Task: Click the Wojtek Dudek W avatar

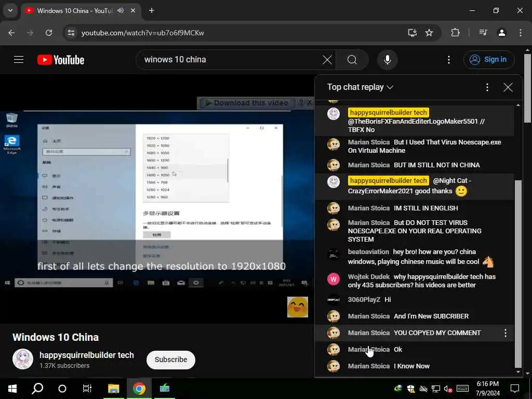Action: [x=333, y=279]
